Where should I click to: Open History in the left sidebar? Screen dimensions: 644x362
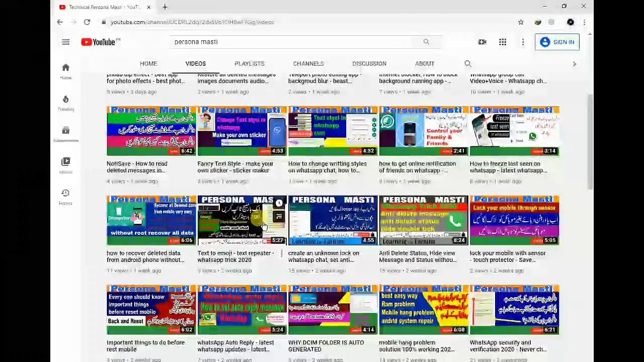[x=66, y=197]
